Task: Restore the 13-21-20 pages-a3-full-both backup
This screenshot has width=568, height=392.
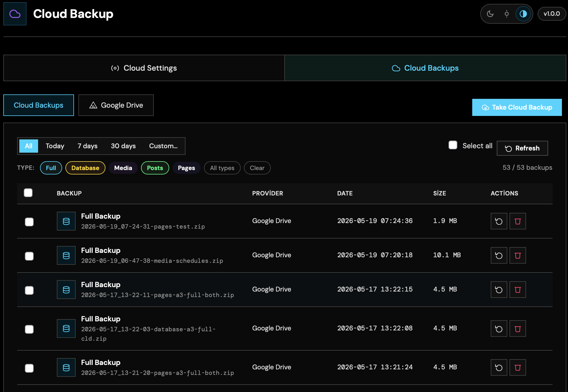Action: coord(499,367)
